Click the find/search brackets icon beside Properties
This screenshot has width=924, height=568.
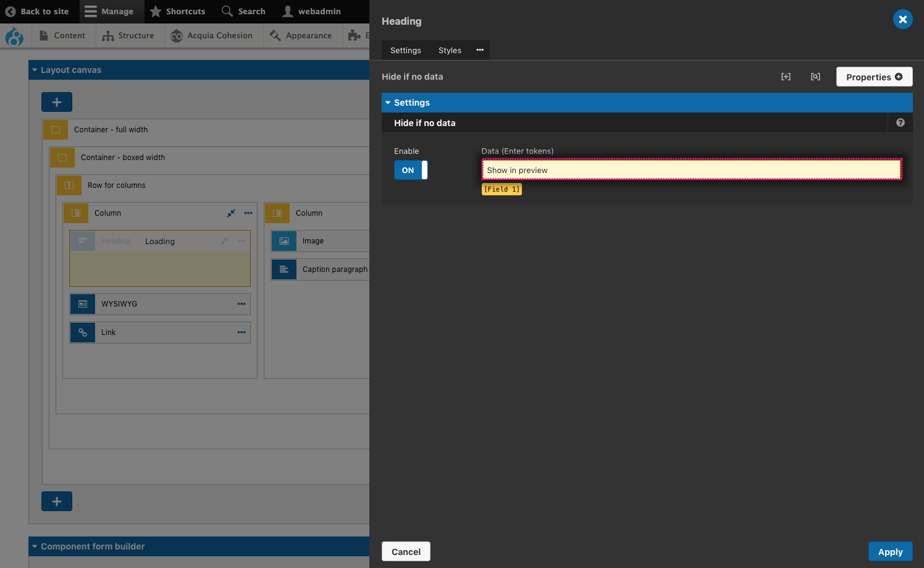[815, 77]
